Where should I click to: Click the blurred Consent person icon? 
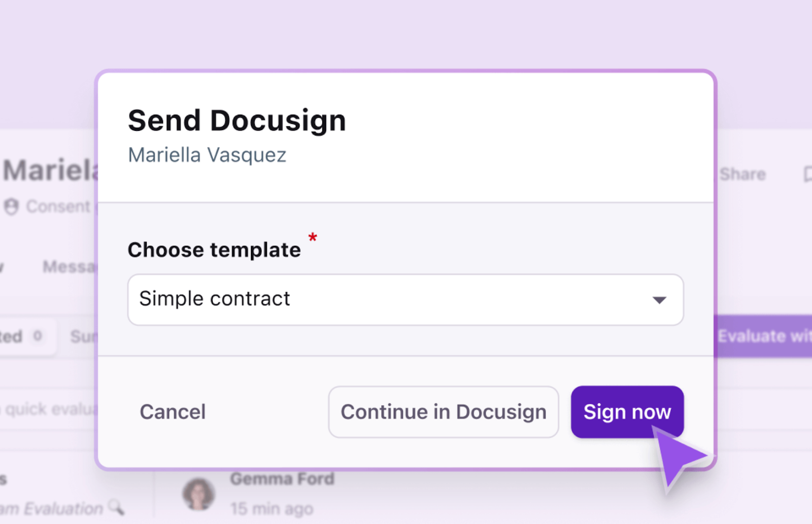11,206
